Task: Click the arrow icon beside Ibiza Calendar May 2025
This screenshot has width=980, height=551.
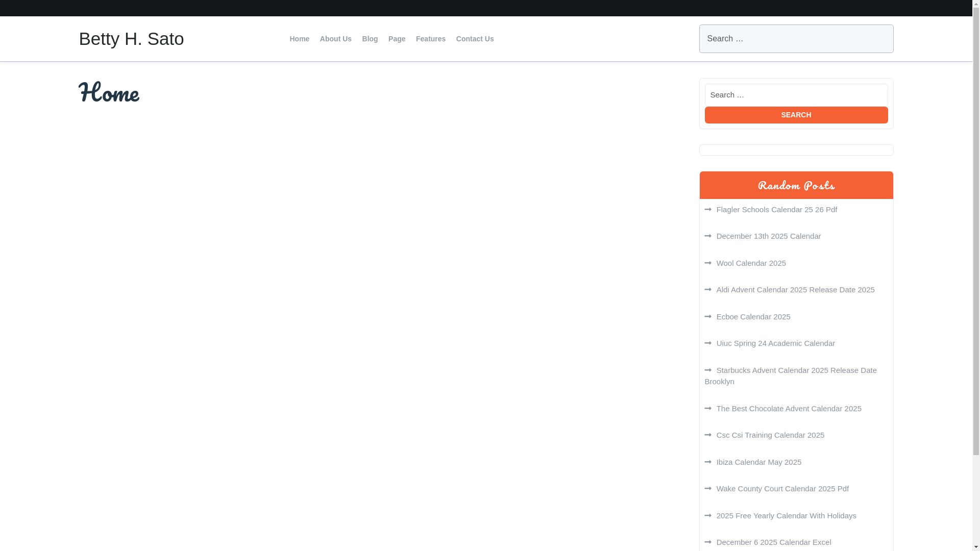Action: [708, 462]
